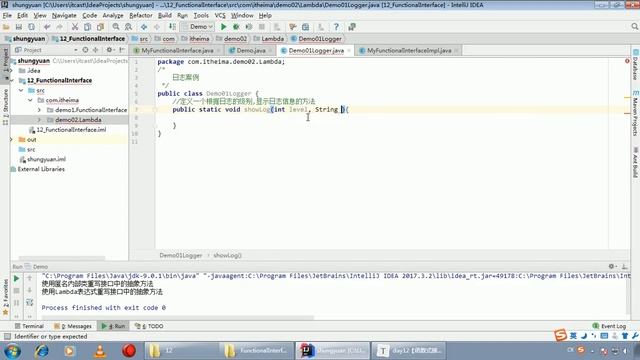640x360 pixels.
Task: Click the Find magnifier icon
Action: [116, 27]
